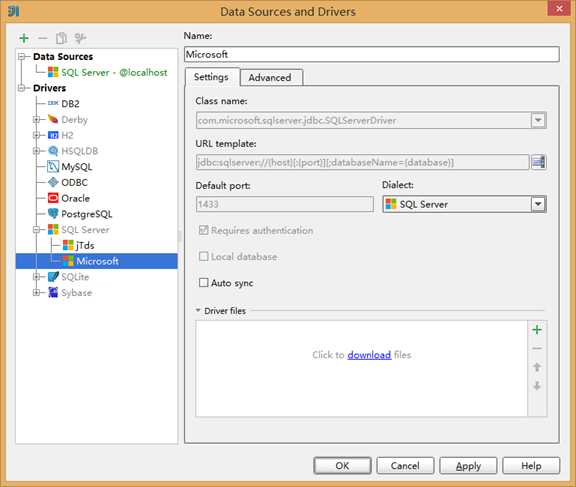Click the Derby driver feather icon

tap(53, 119)
